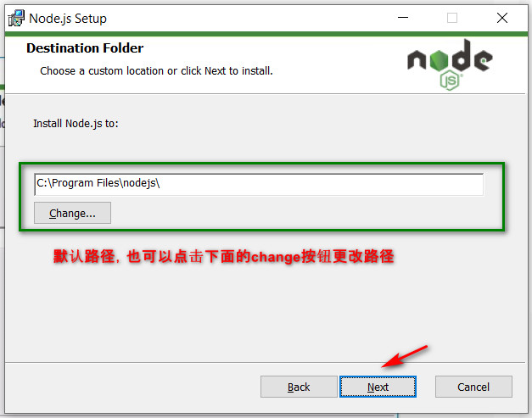
Task: Minimize the Node.js Setup window
Action: click(x=403, y=18)
